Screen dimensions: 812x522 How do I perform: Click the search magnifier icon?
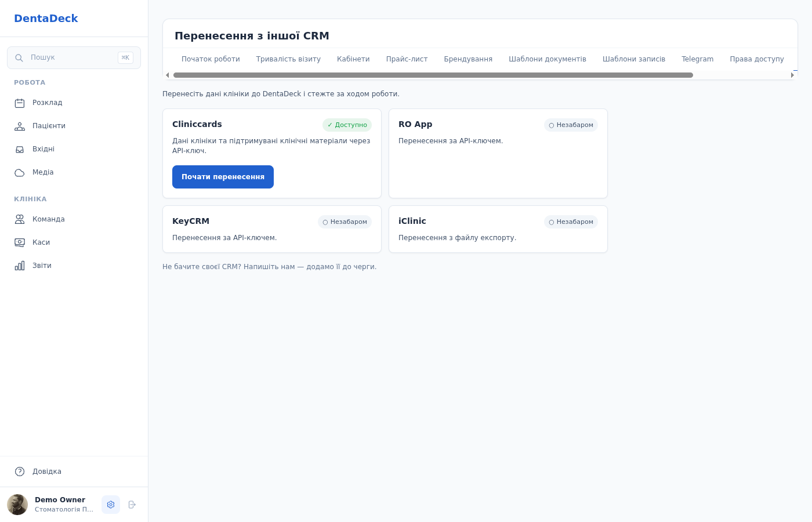19,58
